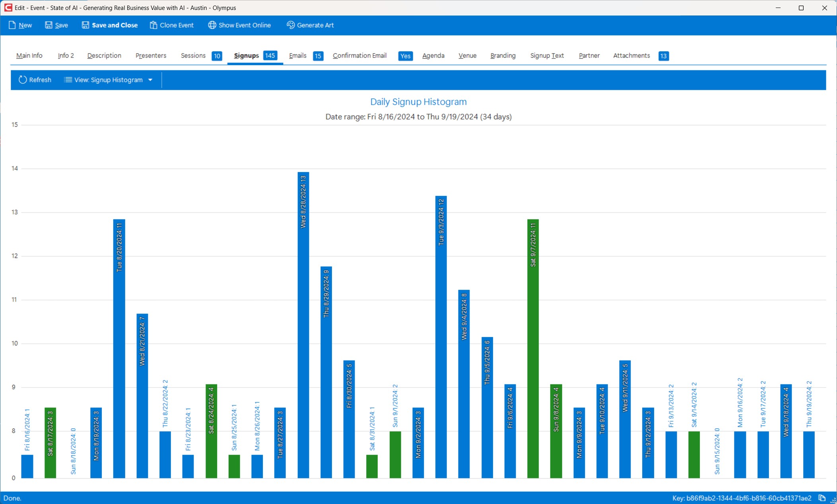Click the resize grip at window corner
The image size is (837, 504).
(x=833, y=500)
